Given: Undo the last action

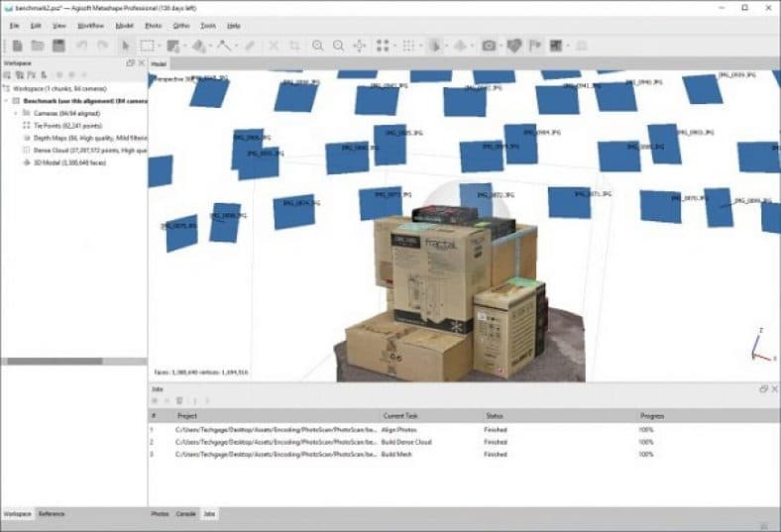Looking at the screenshot, I should (x=82, y=46).
